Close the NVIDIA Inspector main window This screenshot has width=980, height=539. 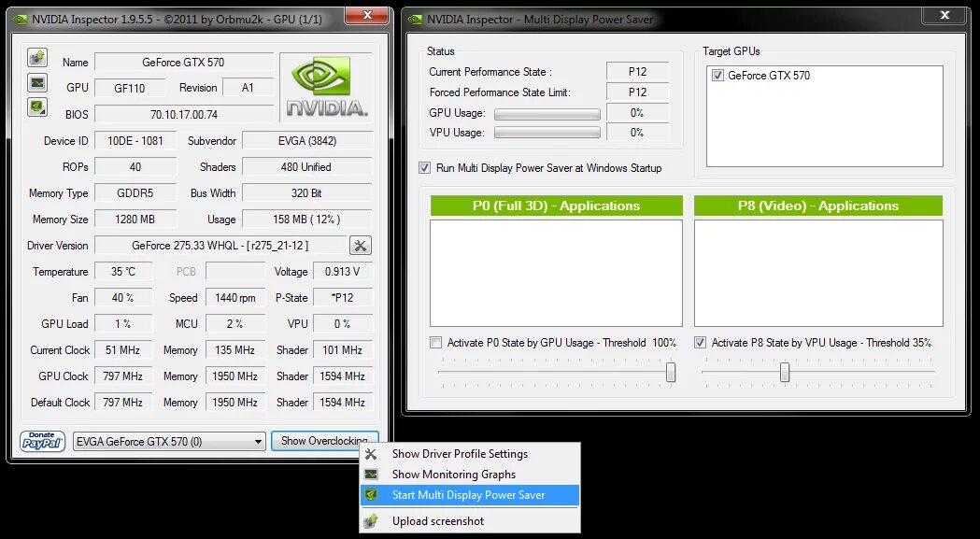click(x=367, y=15)
